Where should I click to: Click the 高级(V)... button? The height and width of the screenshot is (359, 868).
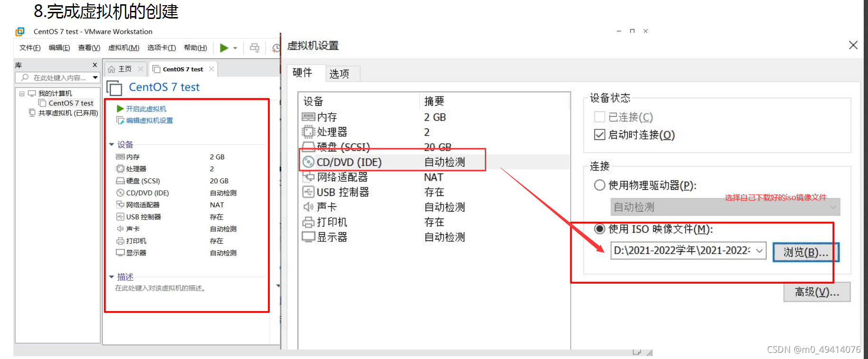pos(817,292)
